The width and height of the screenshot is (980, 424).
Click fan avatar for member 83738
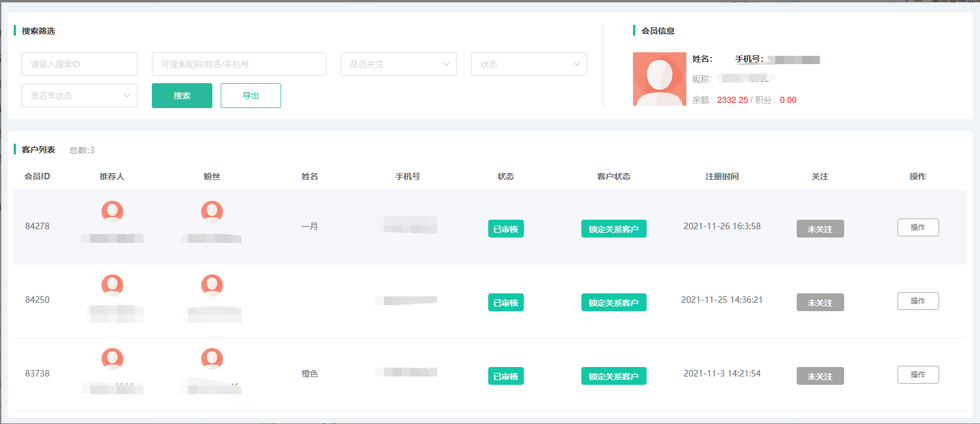212,359
